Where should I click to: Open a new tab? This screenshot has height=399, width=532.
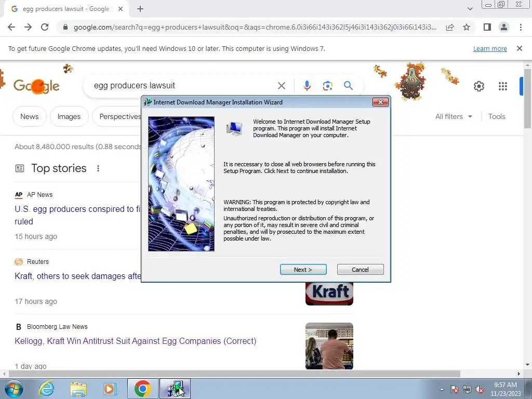[140, 9]
